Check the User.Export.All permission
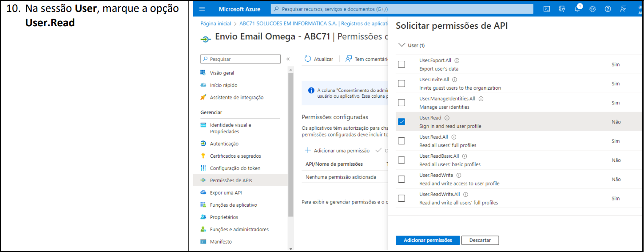This screenshot has height=252, width=644. coord(401,64)
